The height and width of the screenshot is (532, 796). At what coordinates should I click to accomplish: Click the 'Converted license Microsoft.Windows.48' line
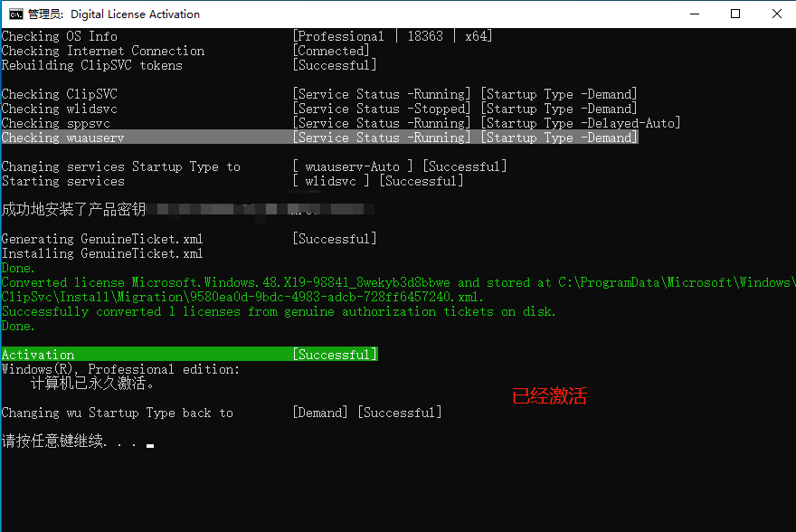pos(399,283)
